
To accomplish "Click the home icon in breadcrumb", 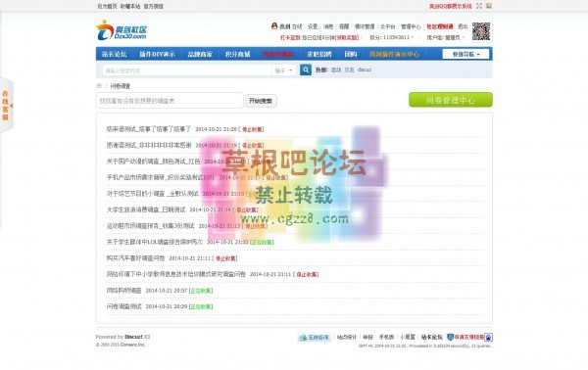I will click(99, 86).
